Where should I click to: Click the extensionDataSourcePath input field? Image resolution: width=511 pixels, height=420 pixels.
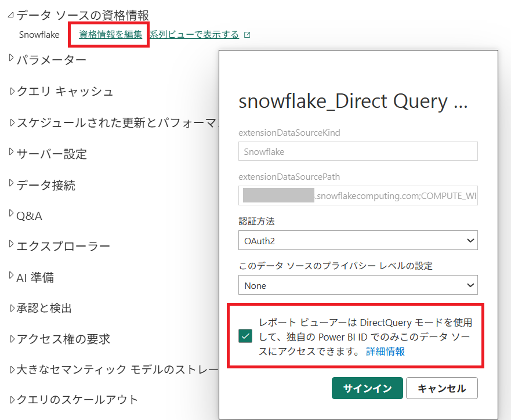(358, 195)
